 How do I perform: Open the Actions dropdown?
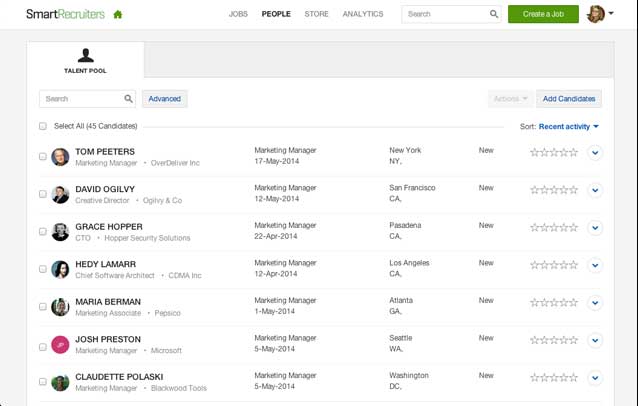(510, 99)
